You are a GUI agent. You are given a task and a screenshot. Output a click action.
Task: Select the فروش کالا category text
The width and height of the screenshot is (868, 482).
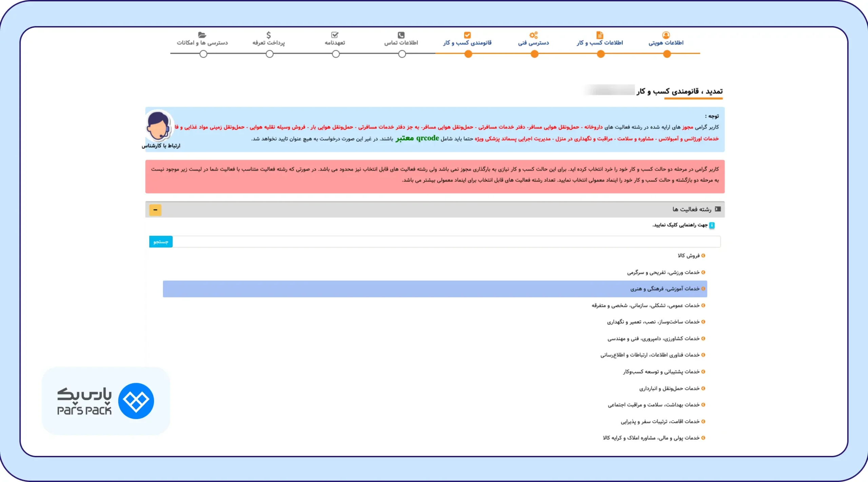pyautogui.click(x=689, y=256)
